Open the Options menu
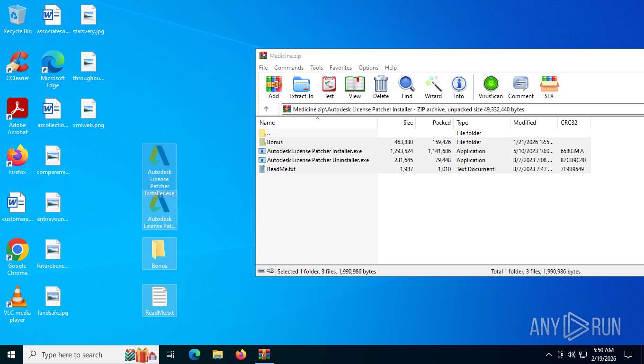This screenshot has width=644, height=364. tap(368, 68)
